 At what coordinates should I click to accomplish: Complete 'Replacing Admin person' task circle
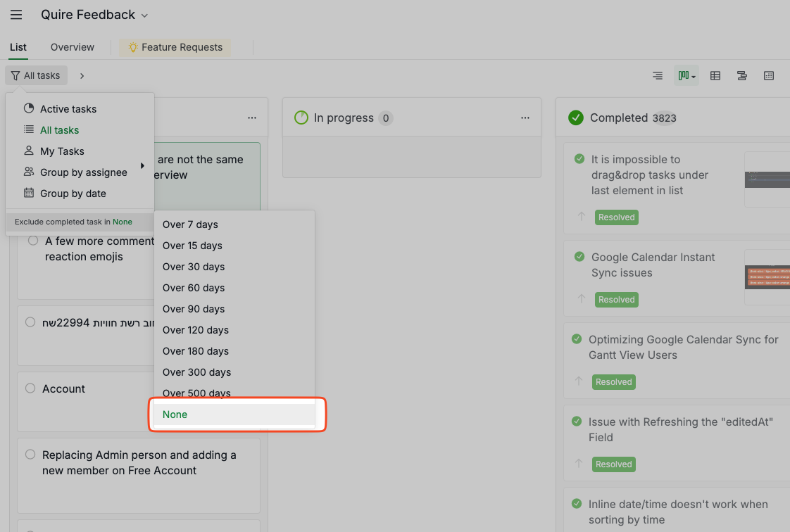coord(30,455)
